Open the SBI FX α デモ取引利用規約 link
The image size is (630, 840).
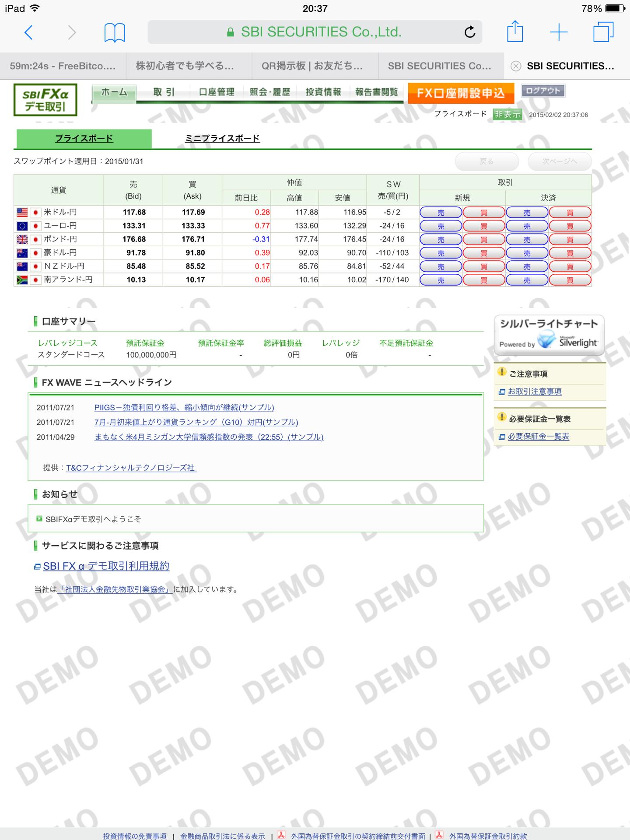(106, 566)
